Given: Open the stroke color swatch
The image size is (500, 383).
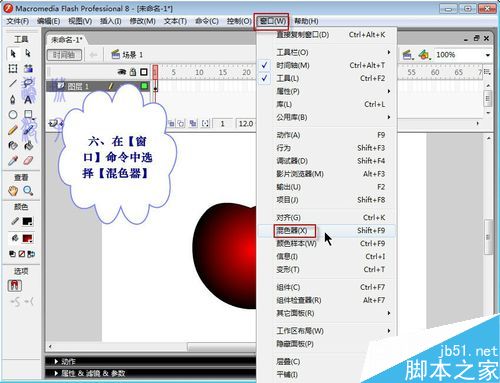Looking at the screenshot, I should point(27,221).
